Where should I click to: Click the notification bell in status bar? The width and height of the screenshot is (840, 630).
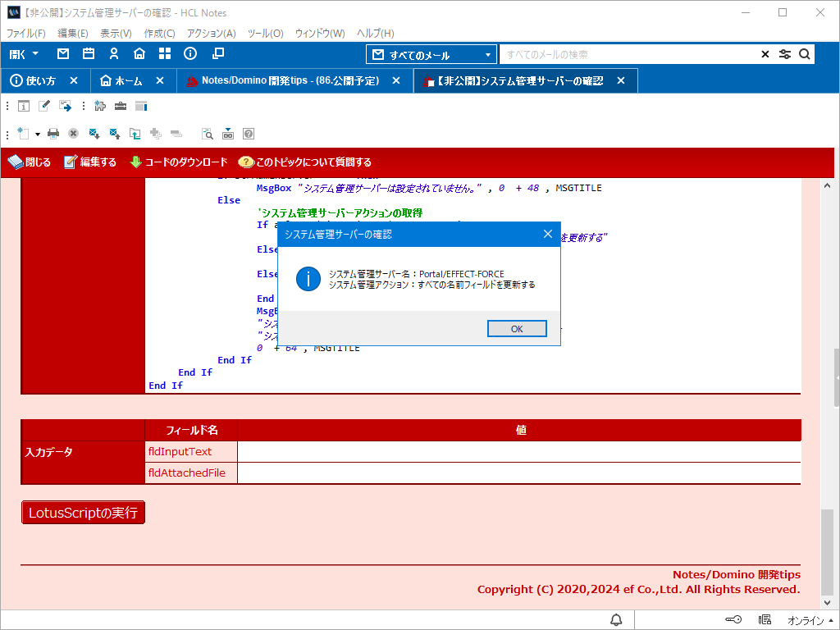tap(616, 619)
